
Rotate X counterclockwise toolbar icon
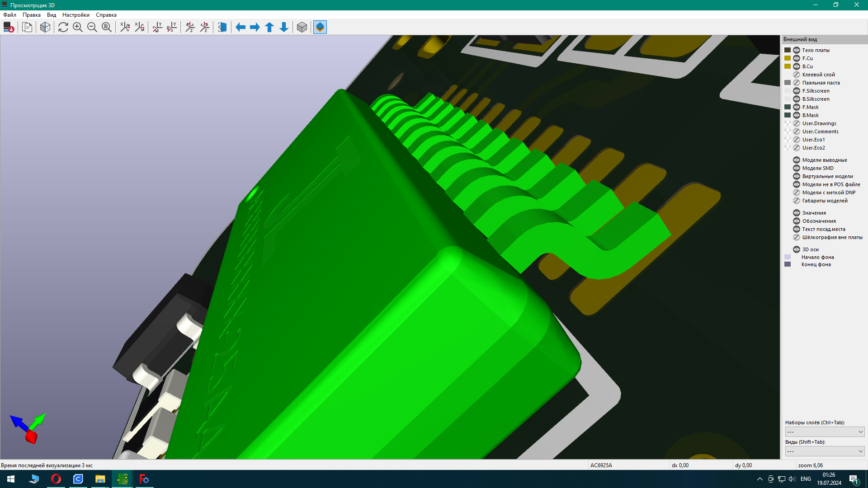click(x=140, y=27)
